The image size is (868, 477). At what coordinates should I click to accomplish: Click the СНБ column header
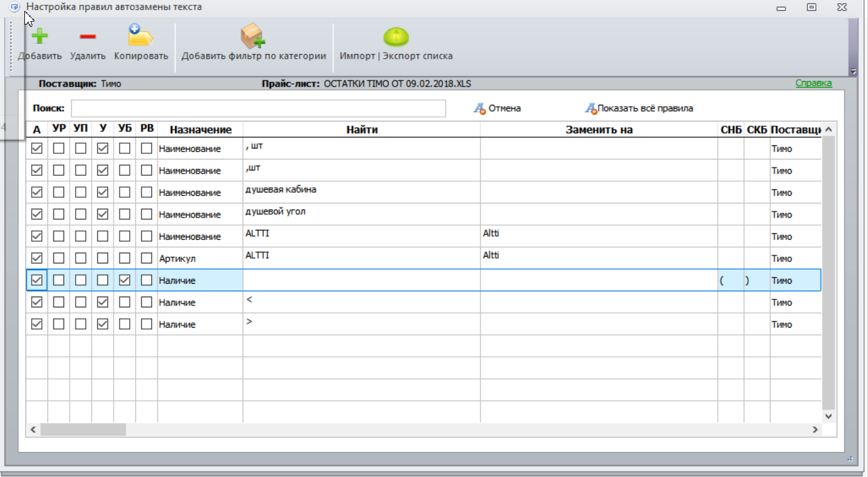pos(731,129)
